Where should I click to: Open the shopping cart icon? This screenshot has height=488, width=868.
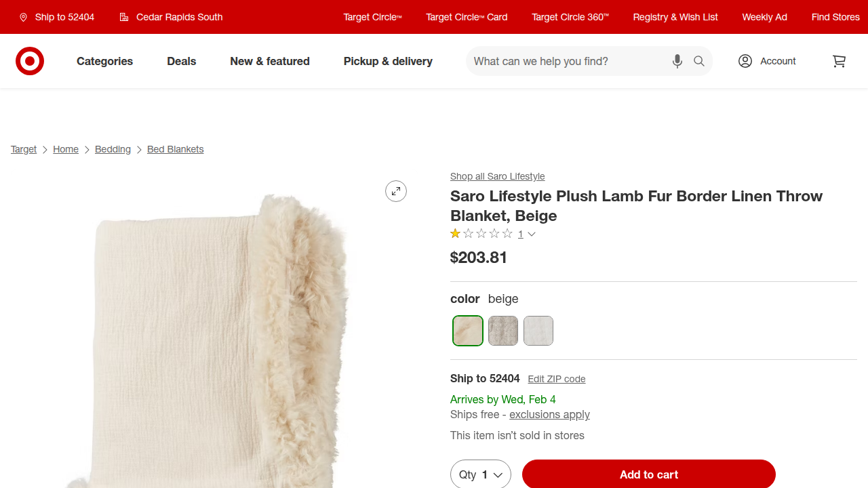coord(839,61)
